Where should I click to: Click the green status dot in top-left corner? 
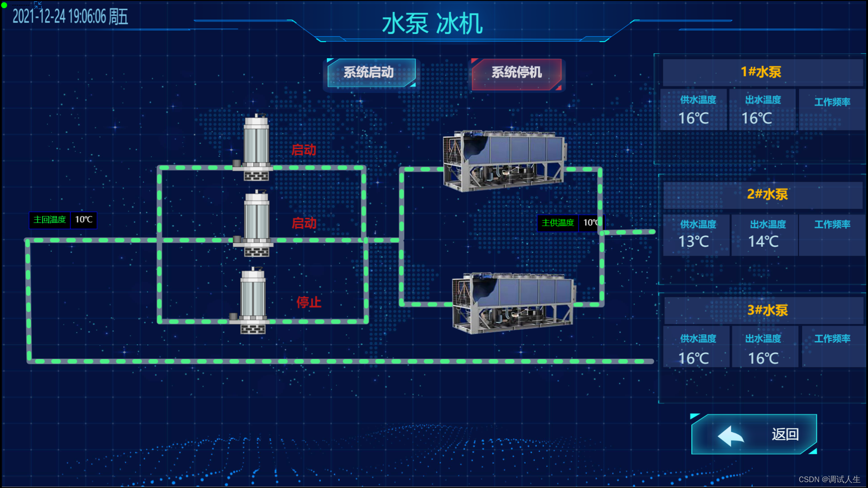(x=5, y=5)
